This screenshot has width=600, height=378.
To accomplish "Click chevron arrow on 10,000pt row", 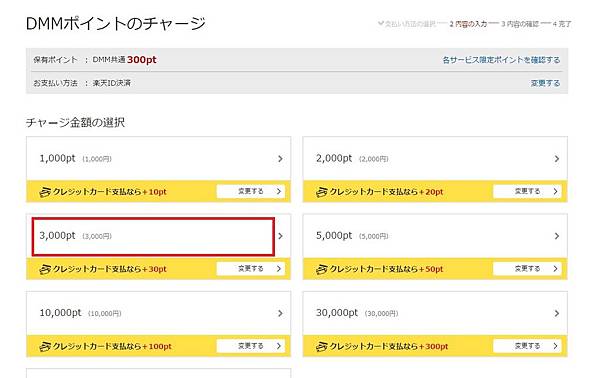I will 280,313.
